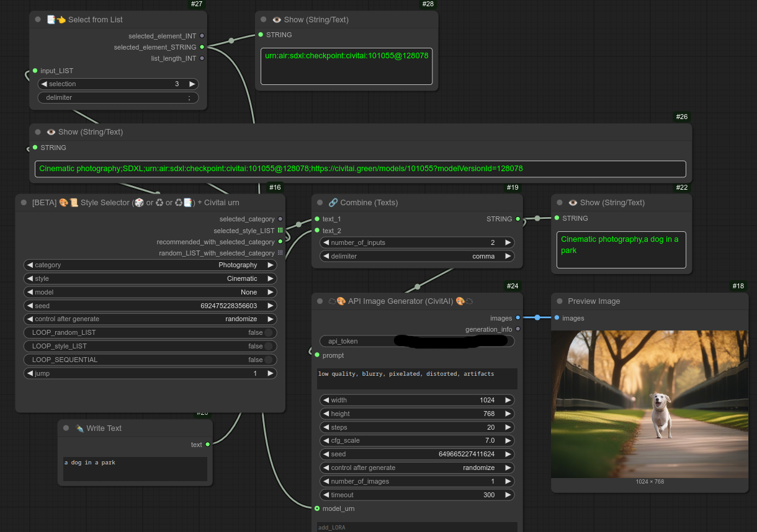
Task: Collapse the Preview Image node
Action: (x=559, y=301)
